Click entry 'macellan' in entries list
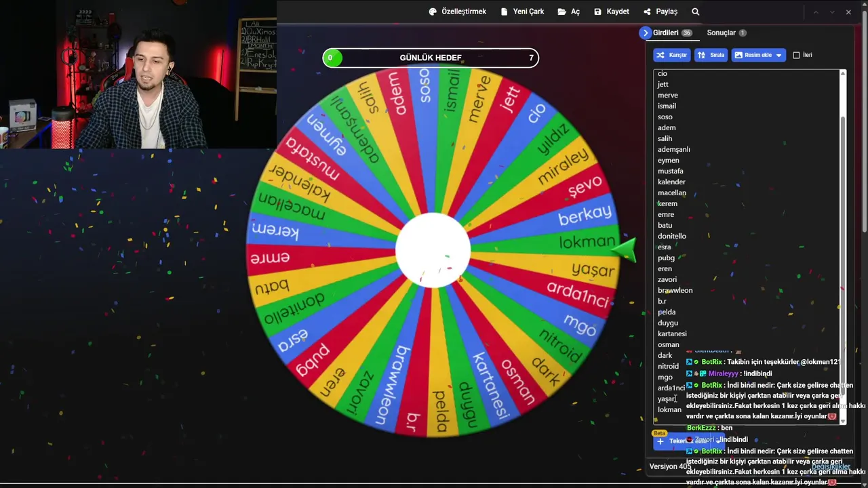The image size is (868, 488). pos(671,192)
